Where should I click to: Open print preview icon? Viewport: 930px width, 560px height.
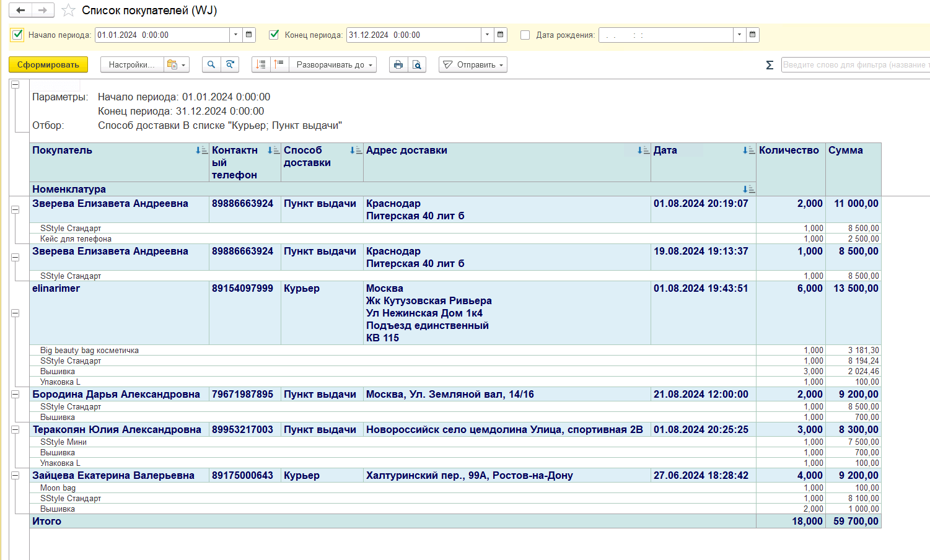click(417, 64)
